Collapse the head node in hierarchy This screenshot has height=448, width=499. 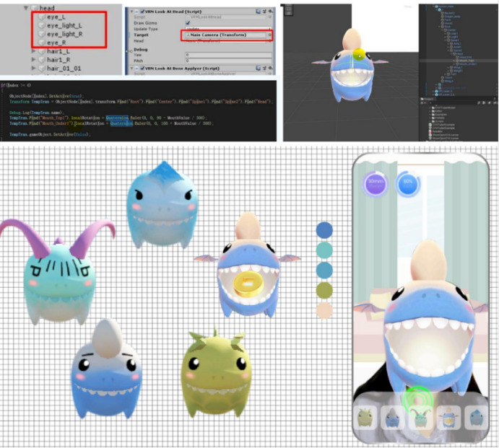pos(26,8)
